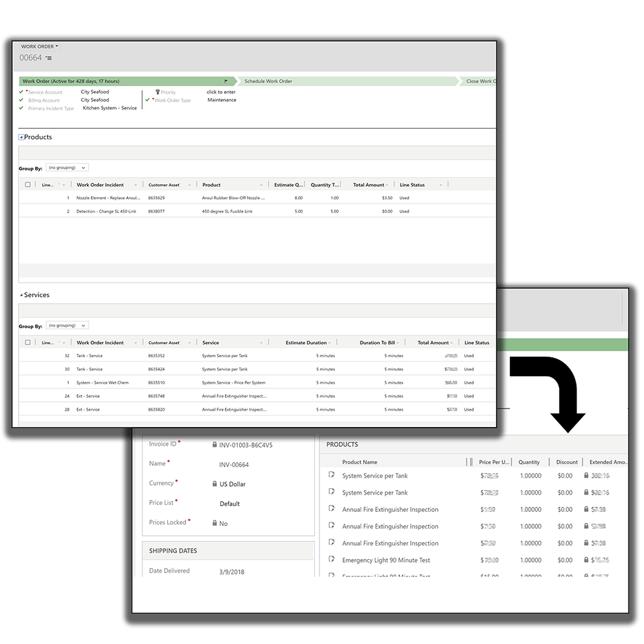Sort by Total Amount column in Products
Image resolution: width=644 pixels, height=644 pixels.
click(369, 185)
